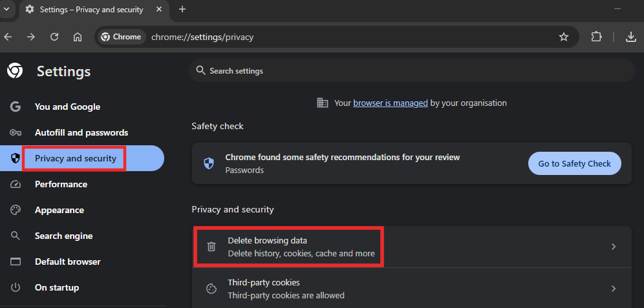Click 'Delete history, cookies, cache and more' text
Screen dimensions: 644x308
pos(301,254)
